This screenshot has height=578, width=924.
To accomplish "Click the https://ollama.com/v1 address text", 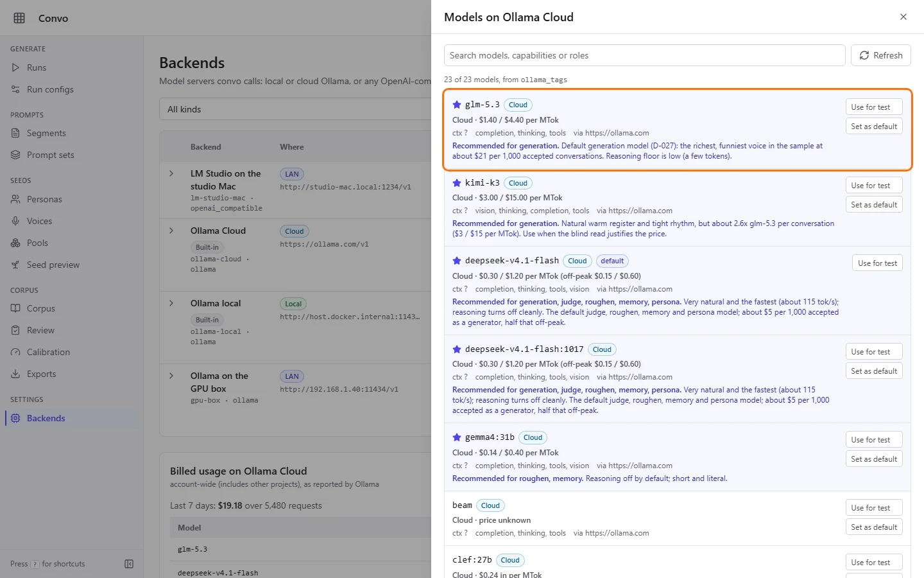I will (x=324, y=244).
